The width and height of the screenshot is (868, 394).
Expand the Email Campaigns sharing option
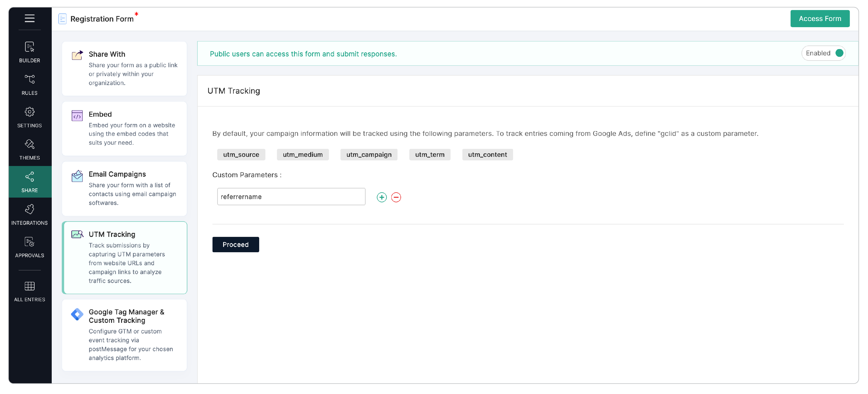[124, 188]
